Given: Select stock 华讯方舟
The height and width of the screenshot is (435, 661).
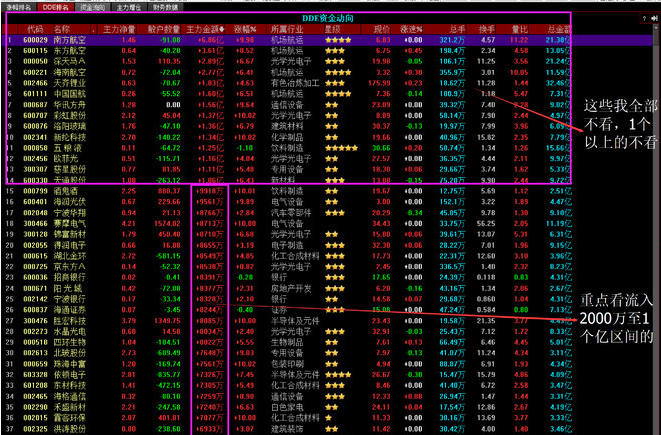Looking at the screenshot, I should tap(70, 105).
